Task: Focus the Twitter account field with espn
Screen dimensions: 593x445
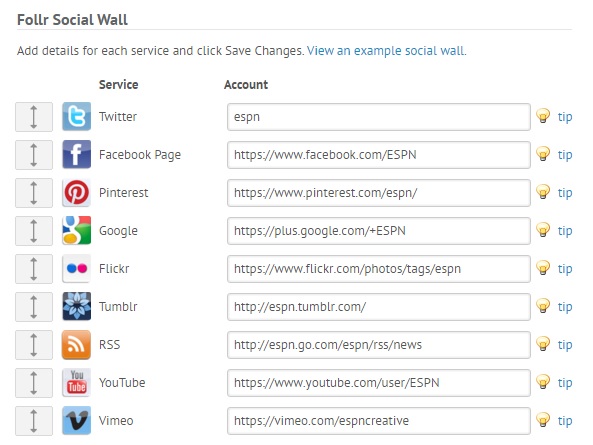Action: pos(379,117)
